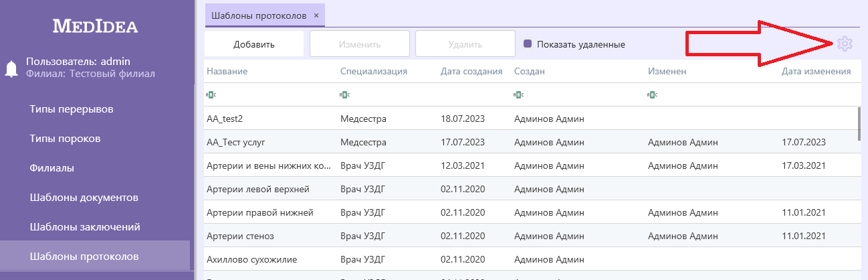The width and height of the screenshot is (868, 280).
Task: Open filter operator icon under Название
Action: tap(211, 94)
